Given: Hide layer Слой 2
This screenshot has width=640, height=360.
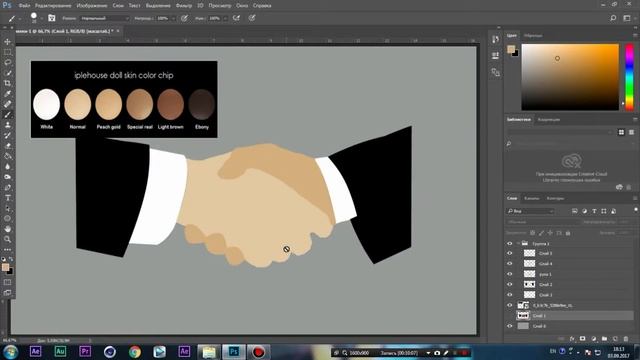Looking at the screenshot, I should tap(509, 284).
